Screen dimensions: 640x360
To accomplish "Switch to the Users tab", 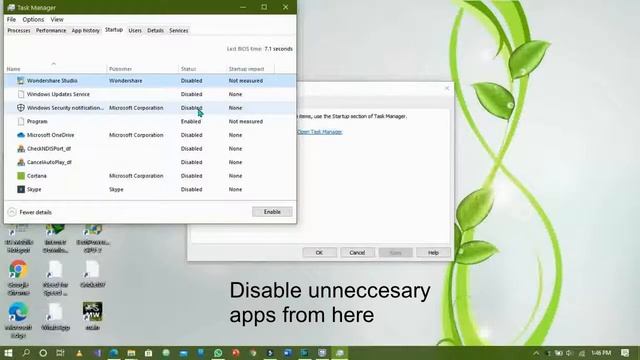I will [x=135, y=31].
